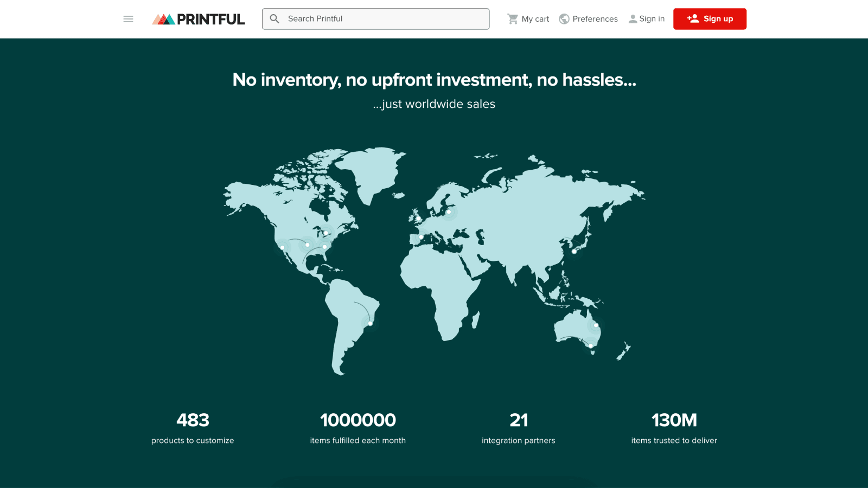
Task: Select the Japan location dot on map
Action: 575,252
